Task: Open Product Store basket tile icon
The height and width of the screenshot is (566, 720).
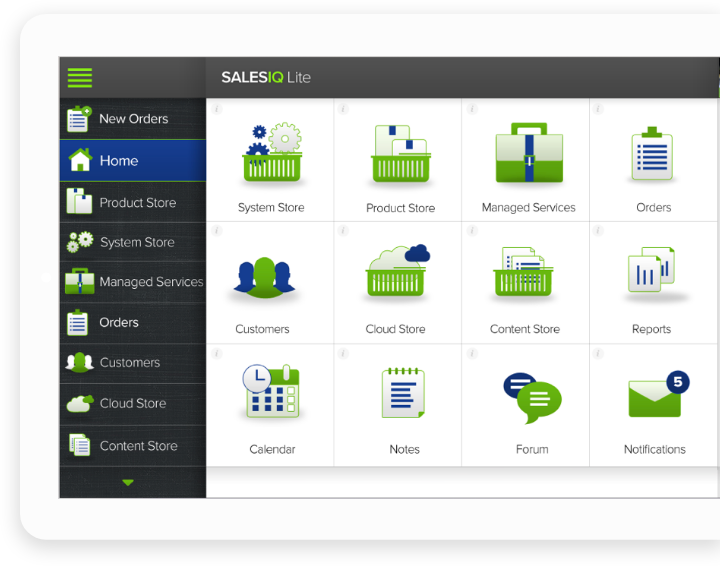Action: coord(401,154)
